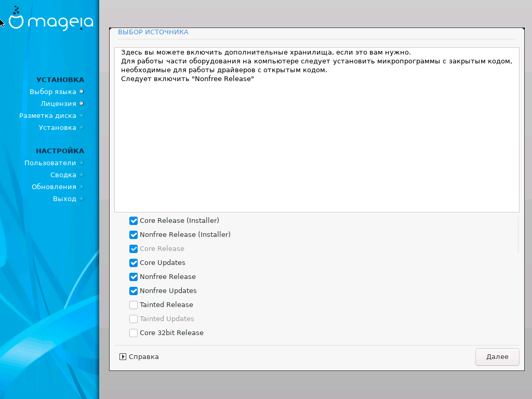Click the Выход step label
This screenshot has height=399, width=532.
pyautogui.click(x=64, y=199)
